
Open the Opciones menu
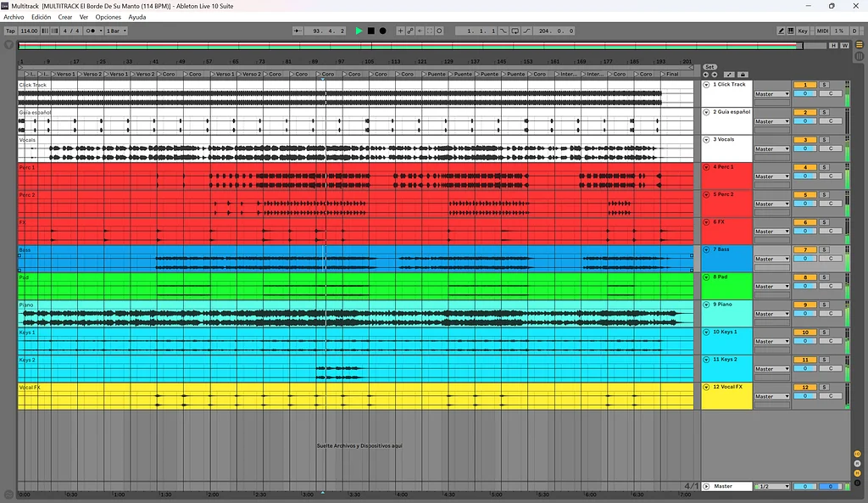click(108, 17)
